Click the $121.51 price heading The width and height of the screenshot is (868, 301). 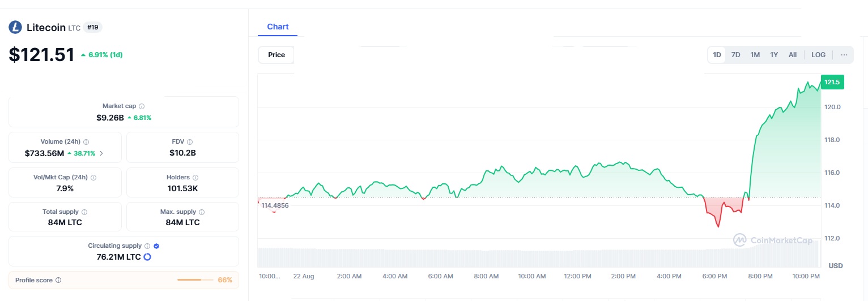tap(41, 54)
